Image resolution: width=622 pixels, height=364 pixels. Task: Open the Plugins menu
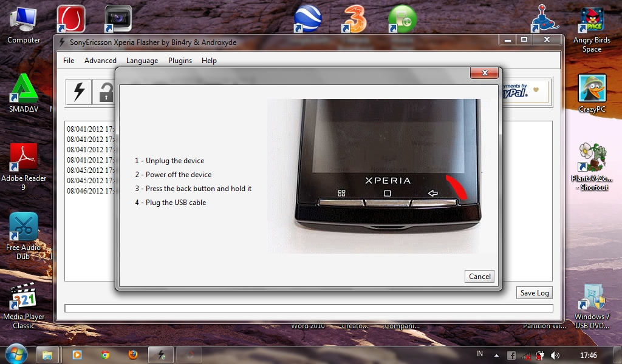point(180,61)
